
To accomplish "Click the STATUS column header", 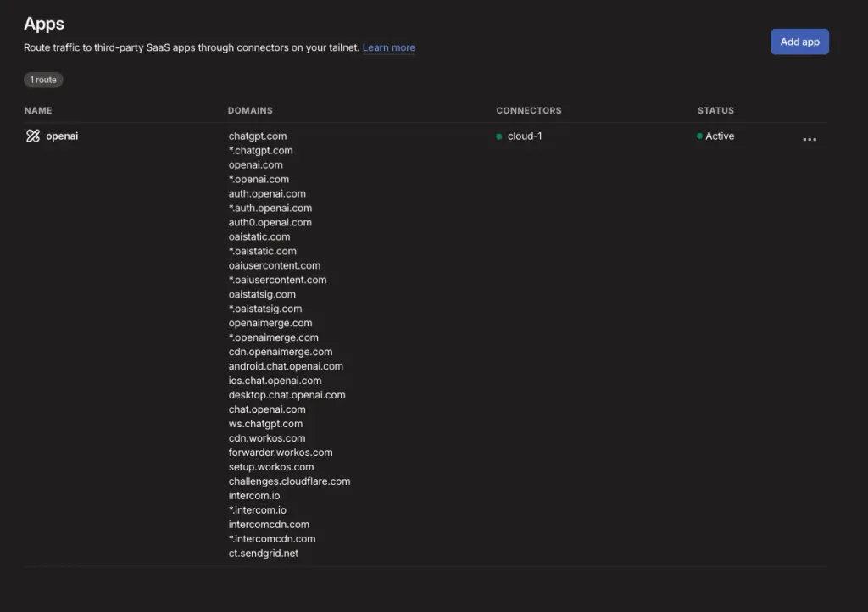I will point(715,111).
